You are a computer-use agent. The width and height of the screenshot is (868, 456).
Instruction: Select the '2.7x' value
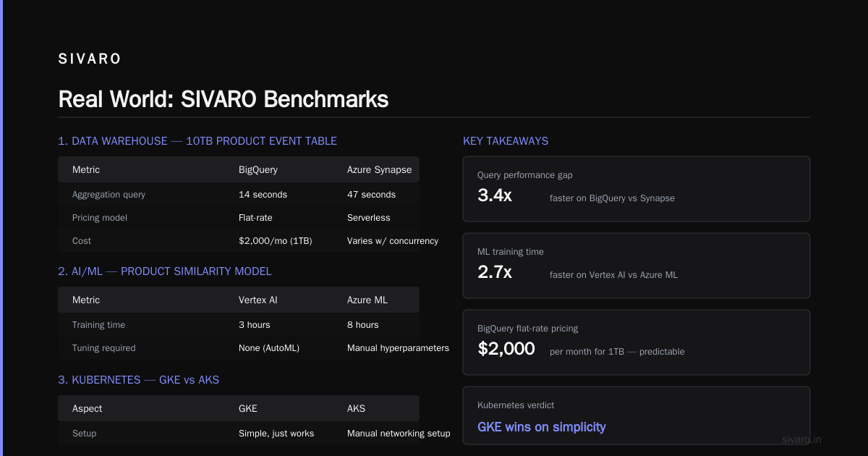[x=495, y=271]
